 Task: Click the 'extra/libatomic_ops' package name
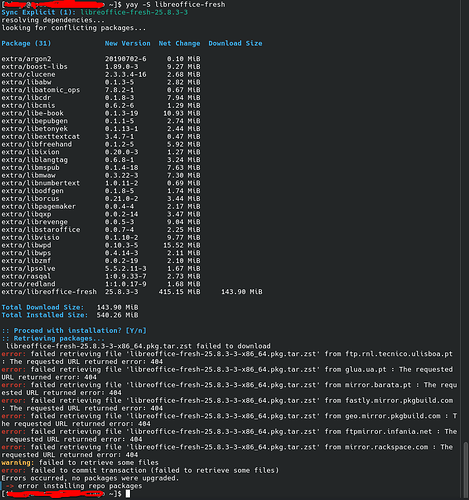click(41, 90)
